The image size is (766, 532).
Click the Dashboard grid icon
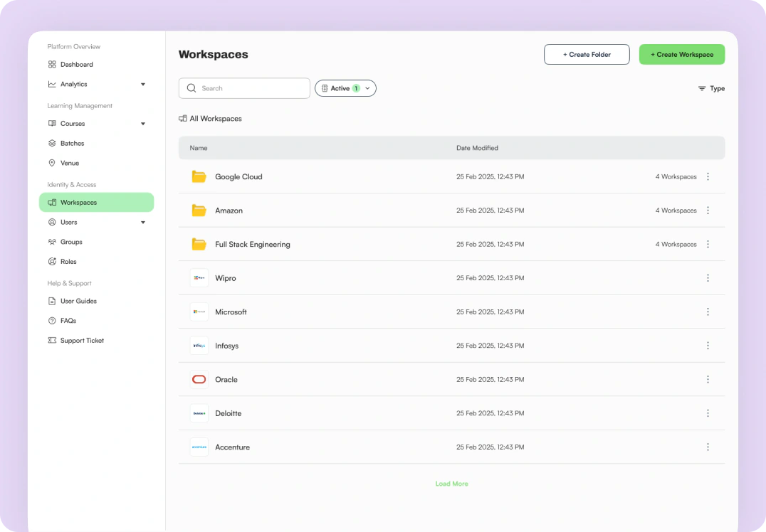point(52,65)
